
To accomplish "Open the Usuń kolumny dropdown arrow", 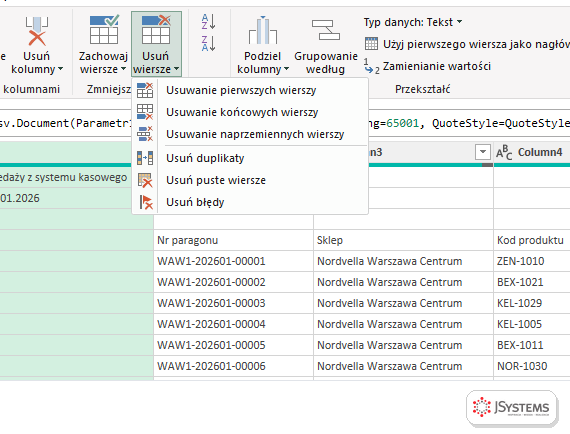I will [61, 69].
